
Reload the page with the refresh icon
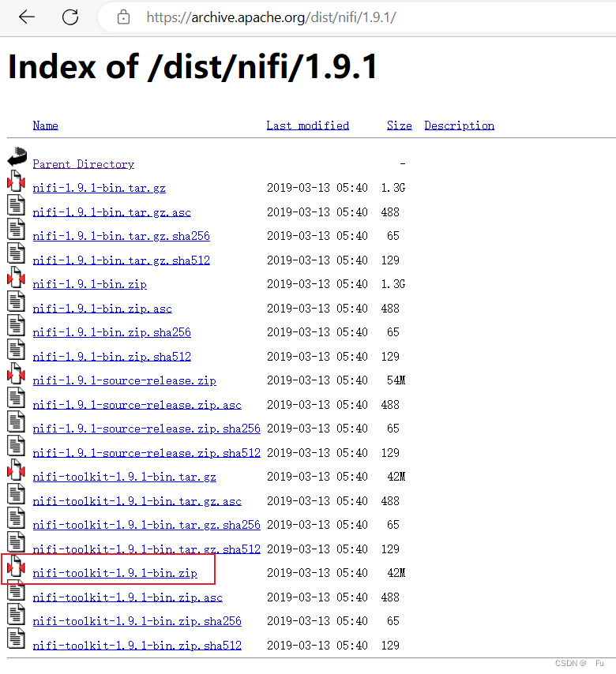[70, 17]
